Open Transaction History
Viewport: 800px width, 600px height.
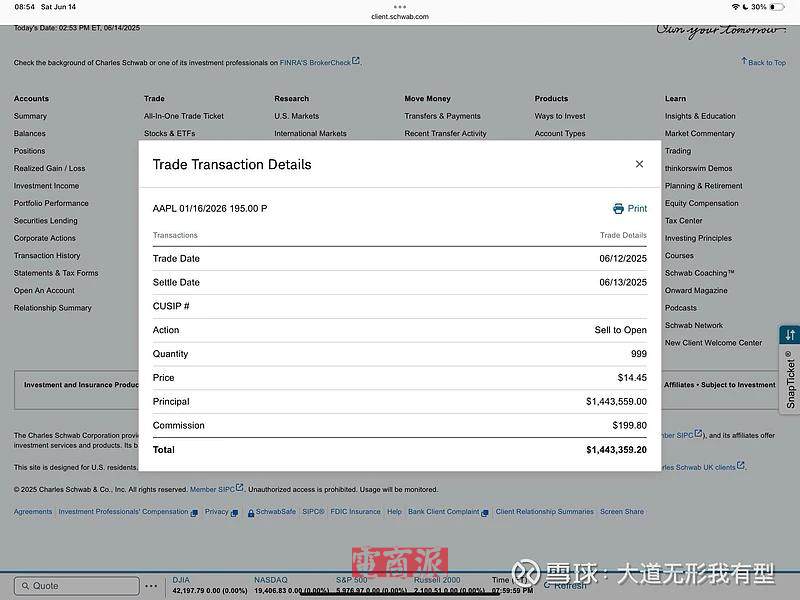(x=47, y=255)
